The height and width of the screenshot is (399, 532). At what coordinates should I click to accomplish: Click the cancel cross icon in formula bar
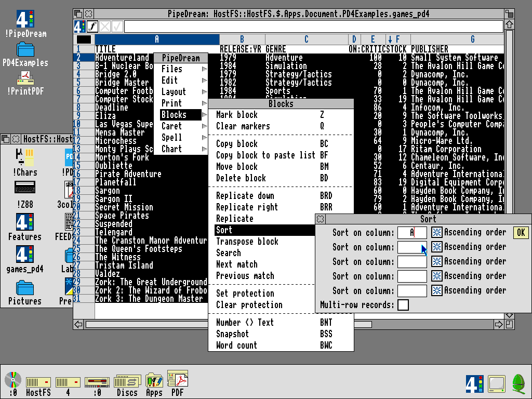coord(104,26)
